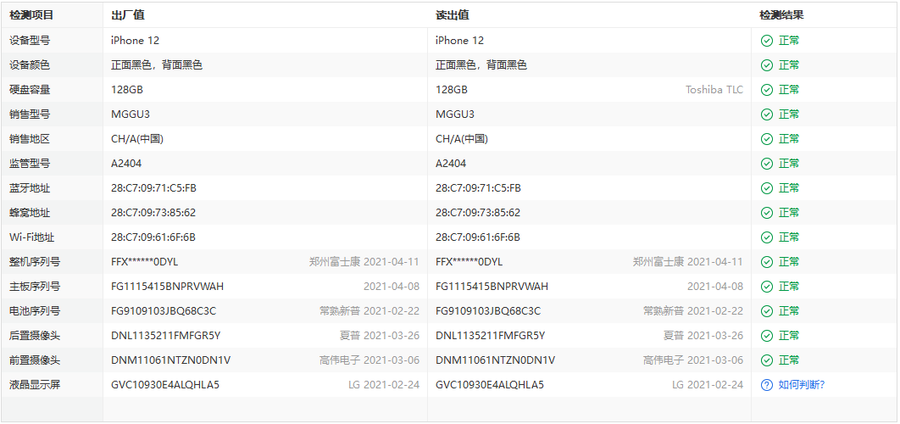Select the Wi-Fi地址 row label
This screenshot has height=424, width=900.
point(32,238)
